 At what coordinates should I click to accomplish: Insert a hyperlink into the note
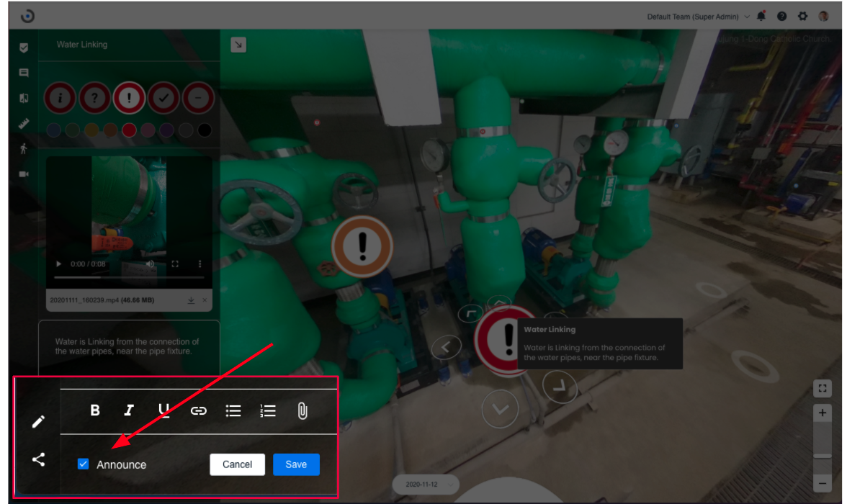pos(198,411)
